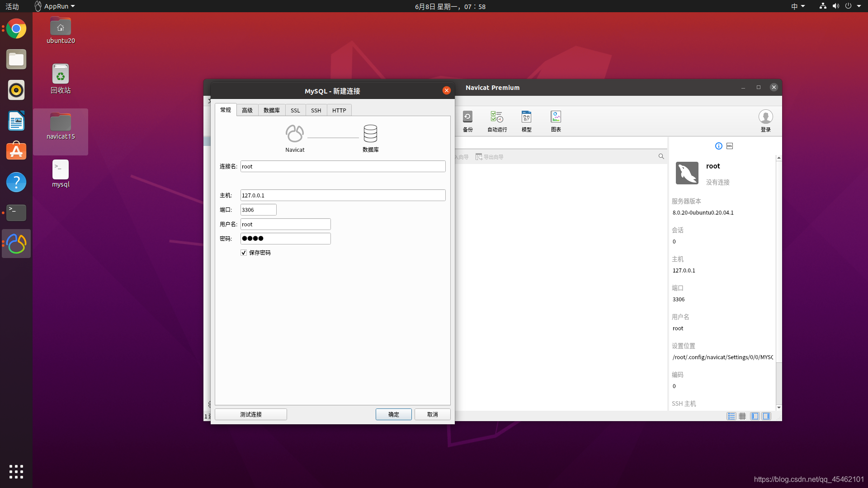Open the SSH tab
The height and width of the screenshot is (488, 868).
316,110
